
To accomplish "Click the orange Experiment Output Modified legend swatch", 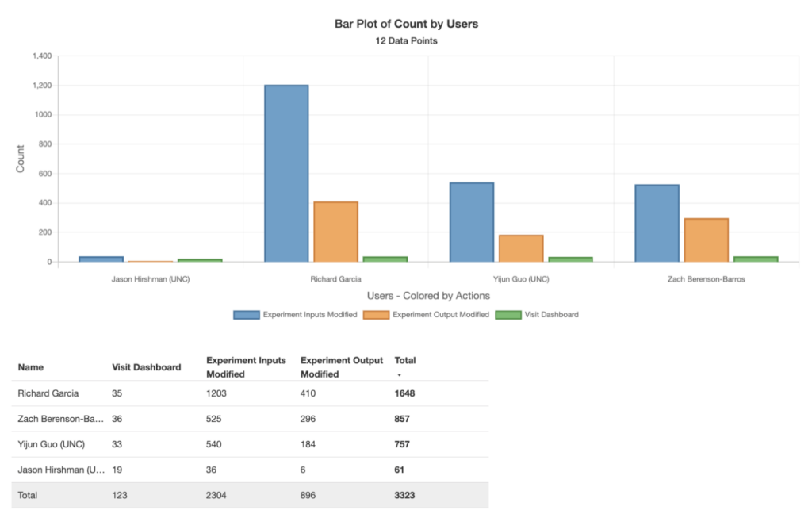I will [x=376, y=315].
